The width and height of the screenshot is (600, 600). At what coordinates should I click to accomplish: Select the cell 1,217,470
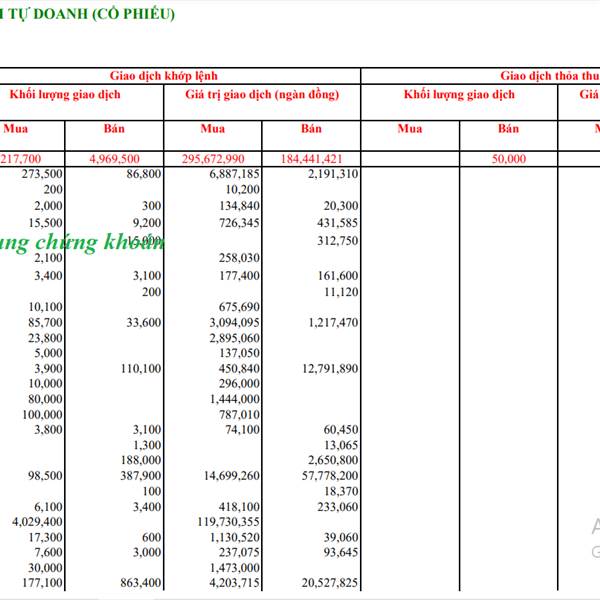[x=333, y=323]
